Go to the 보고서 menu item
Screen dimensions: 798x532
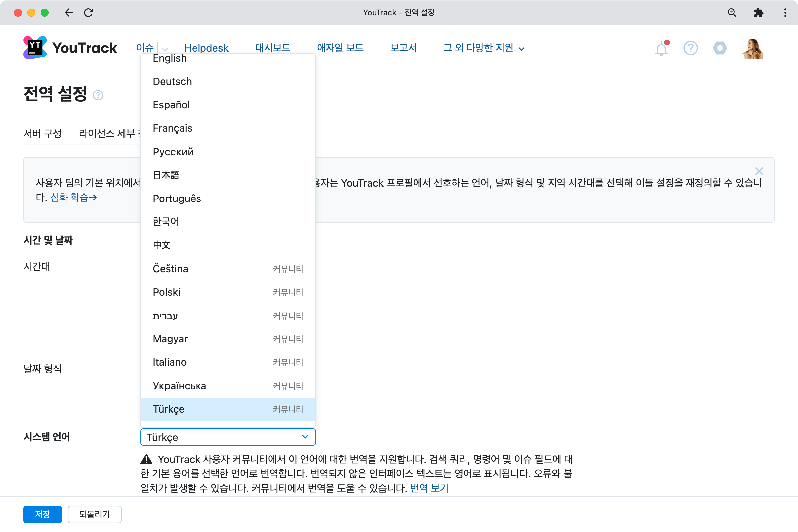point(403,48)
